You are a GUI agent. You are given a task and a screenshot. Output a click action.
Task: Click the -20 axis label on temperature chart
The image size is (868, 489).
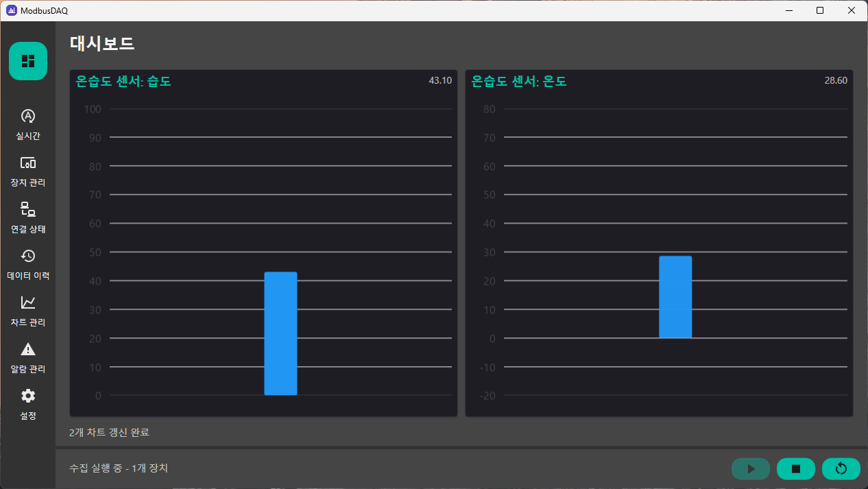point(487,396)
